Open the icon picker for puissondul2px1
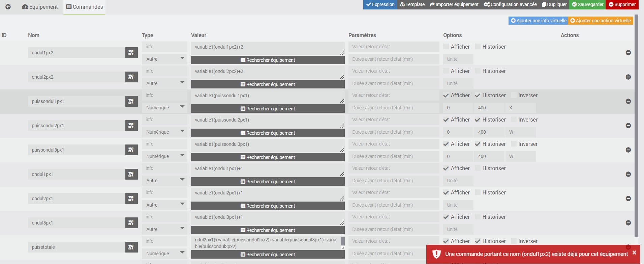 tap(131, 126)
